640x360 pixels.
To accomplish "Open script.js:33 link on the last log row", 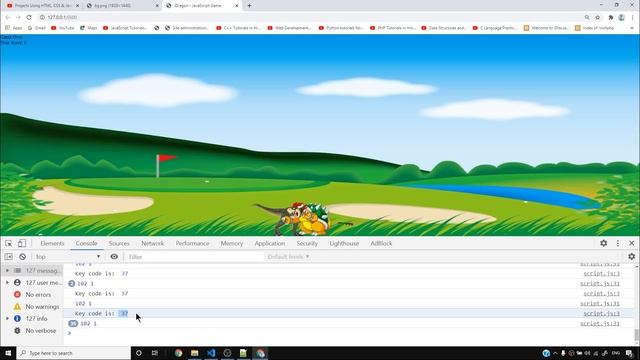I will (600, 324).
